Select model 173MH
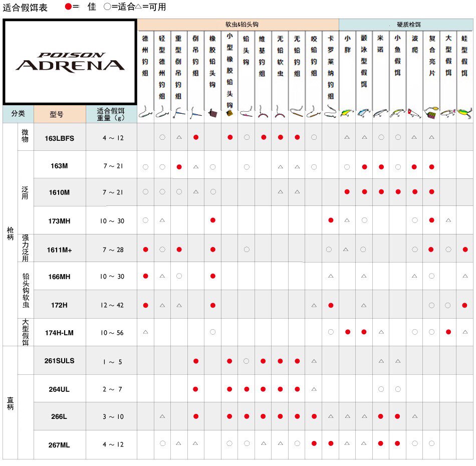 tap(59, 221)
